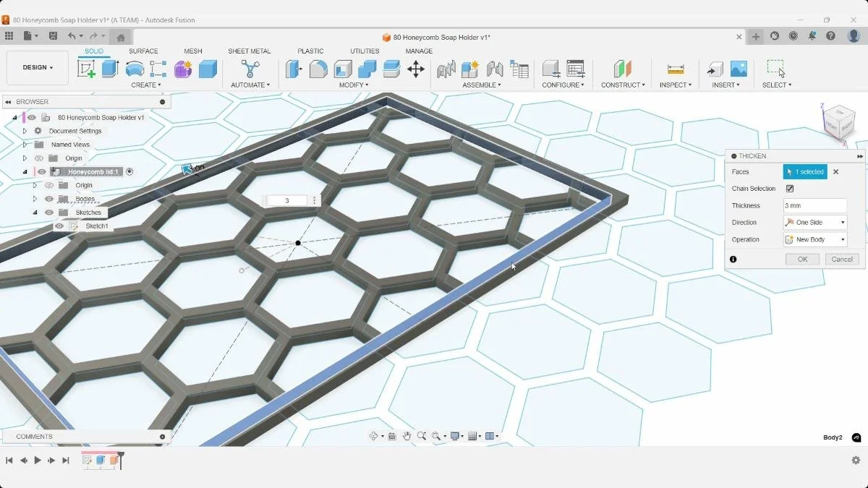Image resolution: width=868 pixels, height=488 pixels.
Task: Show the hidden top-level Origin folder
Action: coord(39,158)
